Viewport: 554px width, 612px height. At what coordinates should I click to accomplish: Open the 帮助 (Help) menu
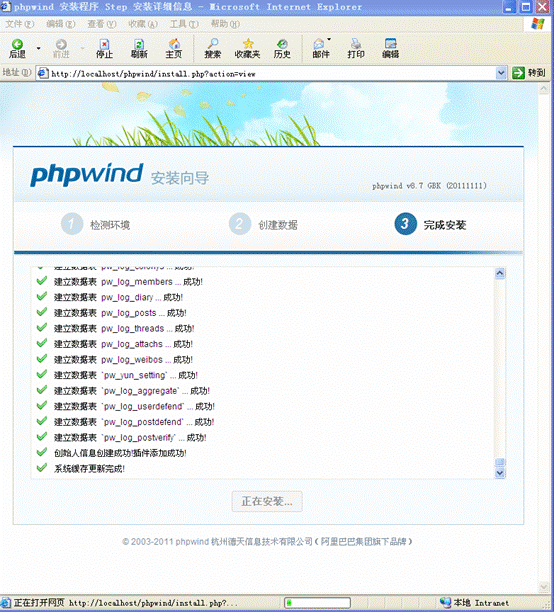225,24
